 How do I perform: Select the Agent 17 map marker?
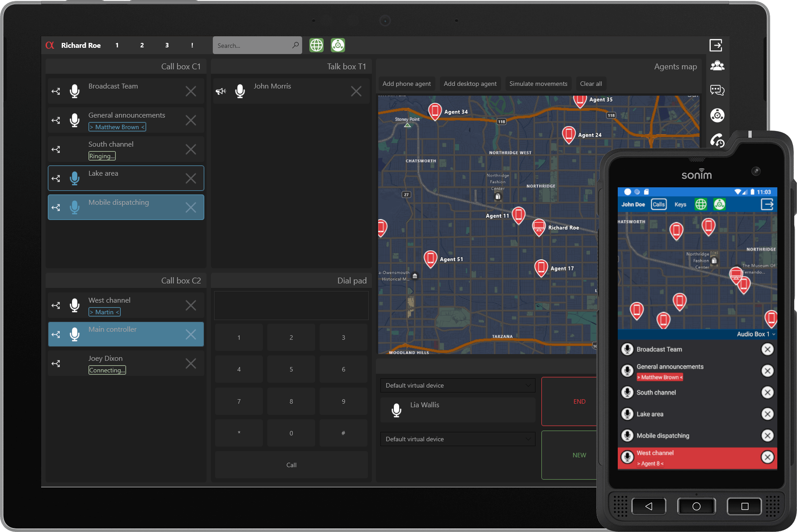pyautogui.click(x=541, y=269)
